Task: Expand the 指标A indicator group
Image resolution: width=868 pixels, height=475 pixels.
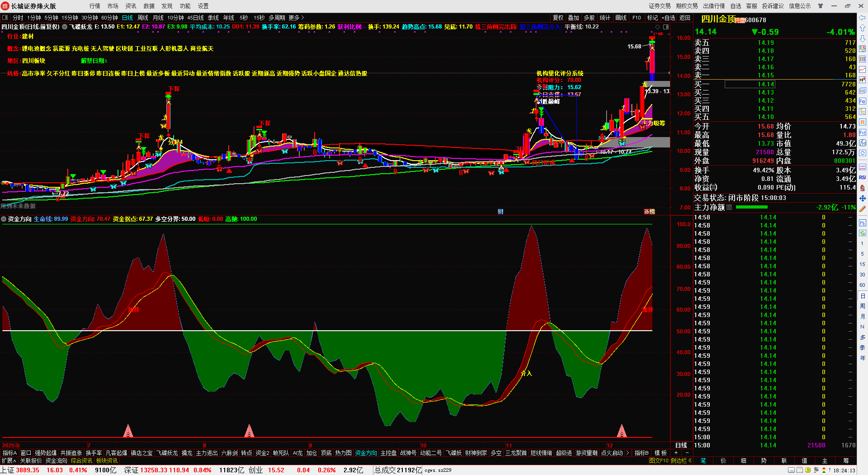Action: 9,453
